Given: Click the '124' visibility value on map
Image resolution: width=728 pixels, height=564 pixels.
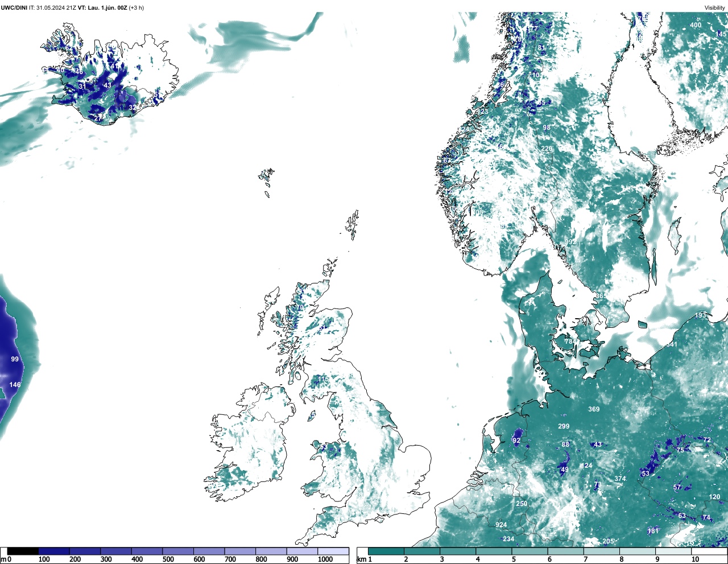Looking at the screenshot, I should point(586,466).
